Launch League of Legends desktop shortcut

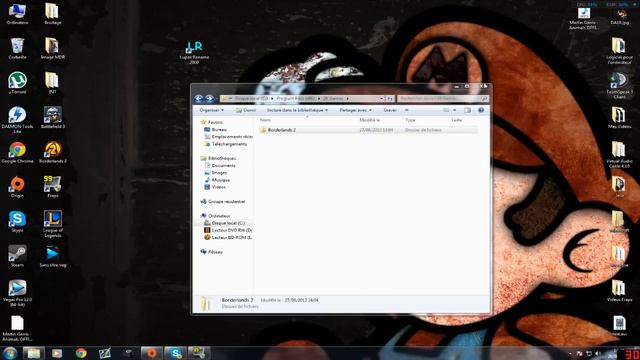click(53, 224)
